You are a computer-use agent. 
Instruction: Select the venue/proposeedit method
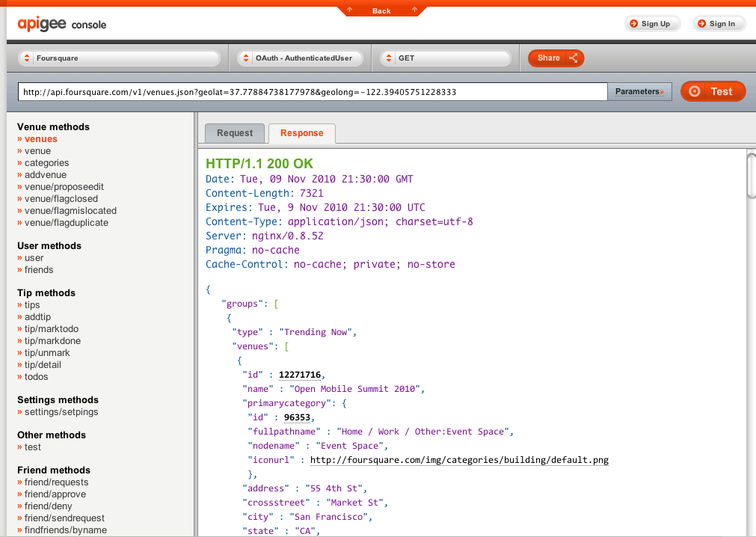[x=64, y=186]
